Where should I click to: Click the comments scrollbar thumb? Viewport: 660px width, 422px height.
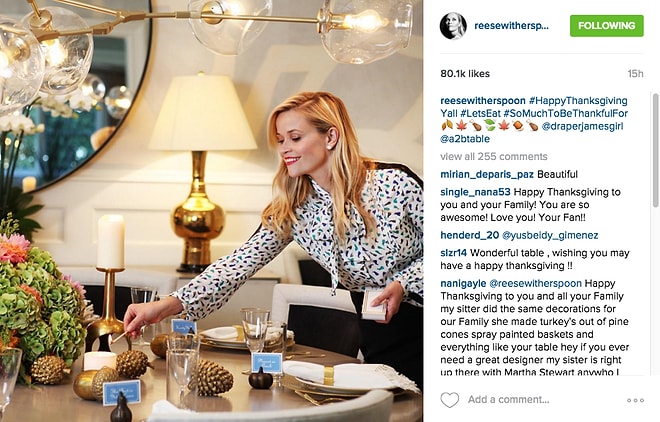(x=656, y=149)
